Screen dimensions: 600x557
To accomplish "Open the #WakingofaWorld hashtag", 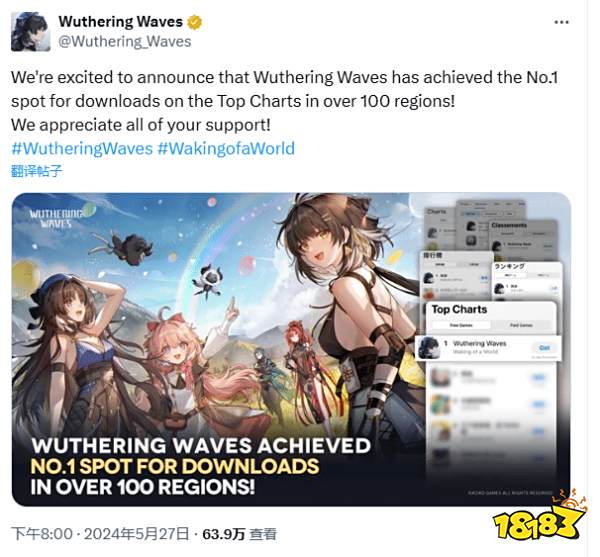I will pos(226,148).
